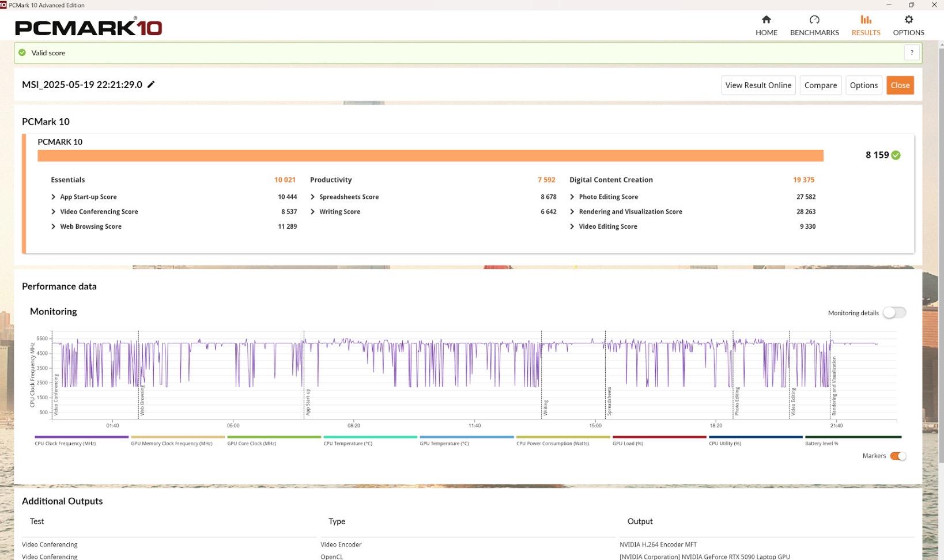Enable the Monitoring details toggle
The width and height of the screenshot is (944, 560).
(894, 313)
